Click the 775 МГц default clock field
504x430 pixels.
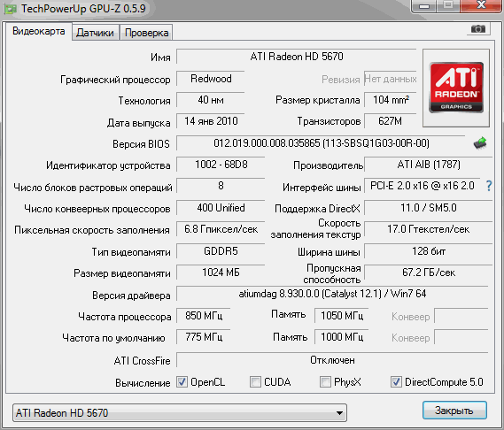coord(204,337)
